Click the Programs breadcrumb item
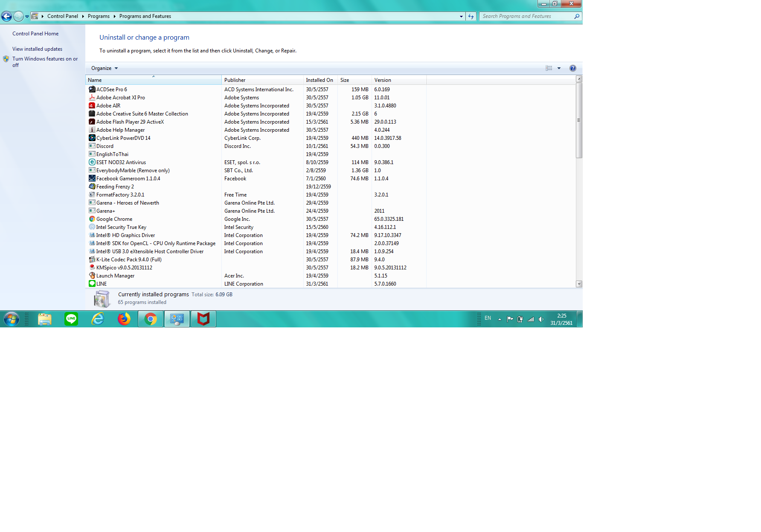Image resolution: width=761 pixels, height=532 pixels. 99,16
